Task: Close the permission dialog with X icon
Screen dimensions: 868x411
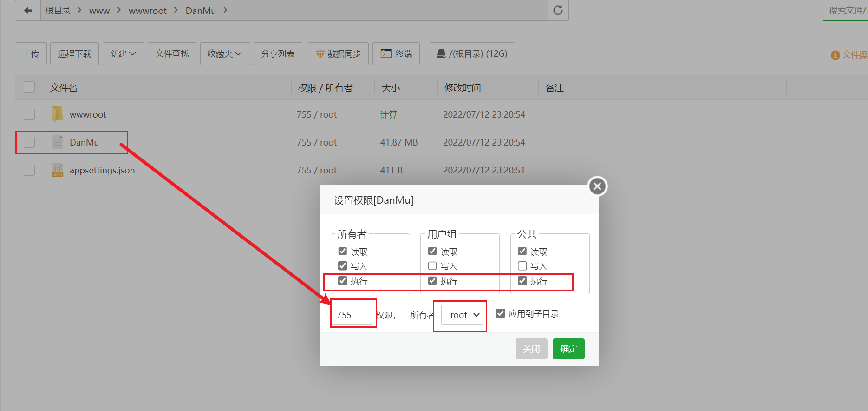Action: tap(597, 186)
